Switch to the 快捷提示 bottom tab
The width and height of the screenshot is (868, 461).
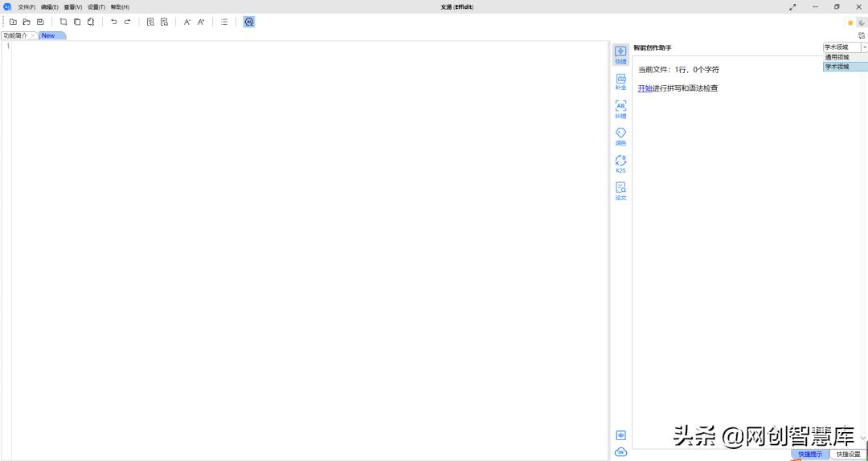810,455
